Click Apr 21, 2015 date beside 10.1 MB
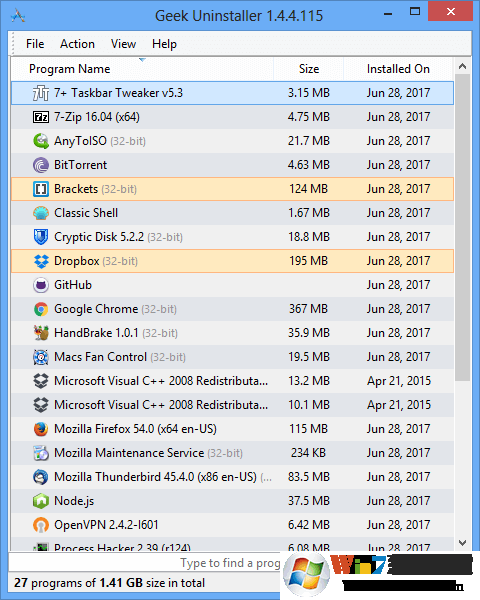 click(399, 405)
